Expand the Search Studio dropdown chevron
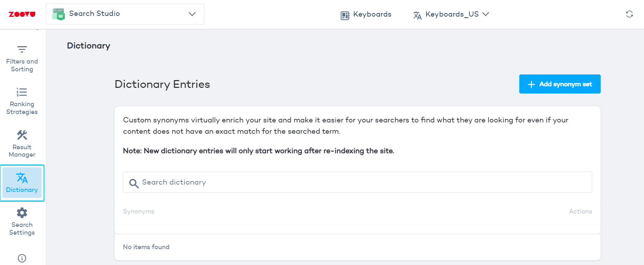644x265 pixels. [192, 14]
